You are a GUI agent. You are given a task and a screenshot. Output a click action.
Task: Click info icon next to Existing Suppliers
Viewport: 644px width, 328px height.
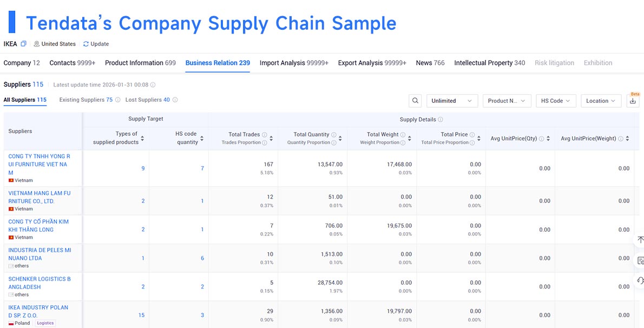(x=118, y=100)
